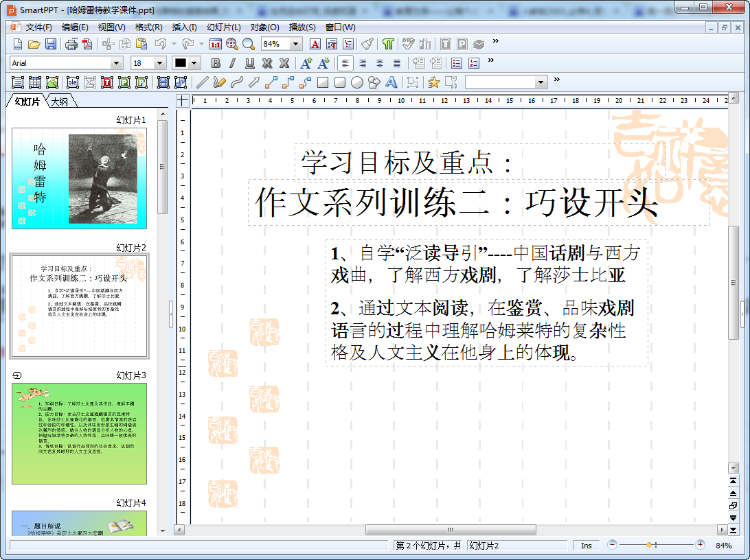Insert a movie frame
The height and width of the screenshot is (560, 750).
point(163,82)
